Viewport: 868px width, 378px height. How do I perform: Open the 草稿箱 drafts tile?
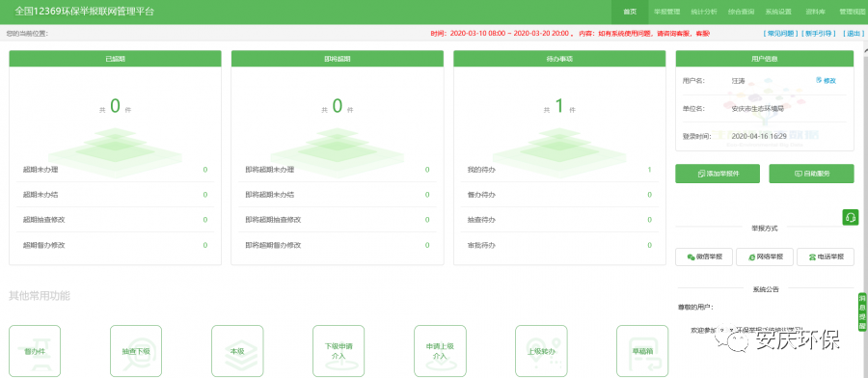[x=642, y=351]
